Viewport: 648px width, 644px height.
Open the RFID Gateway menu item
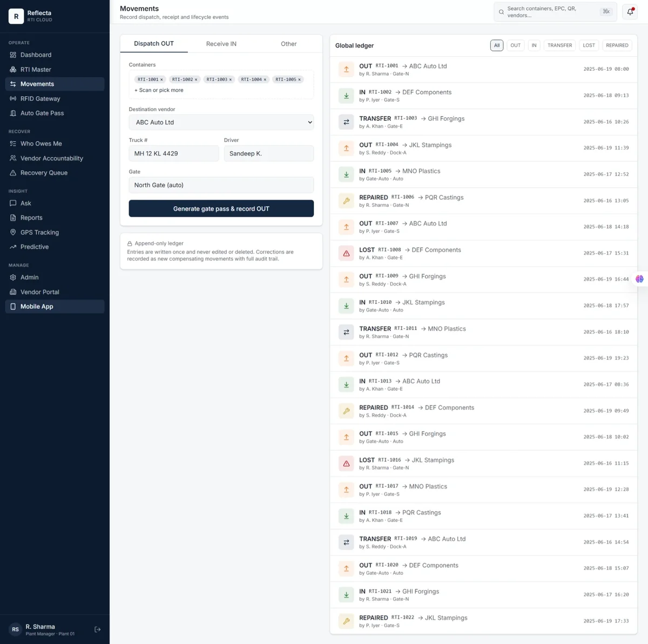(x=55, y=99)
